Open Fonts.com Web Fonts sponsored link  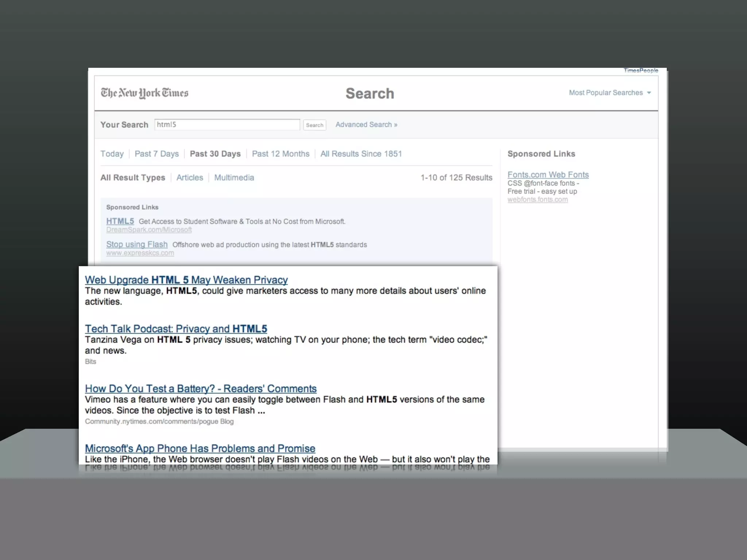(548, 175)
